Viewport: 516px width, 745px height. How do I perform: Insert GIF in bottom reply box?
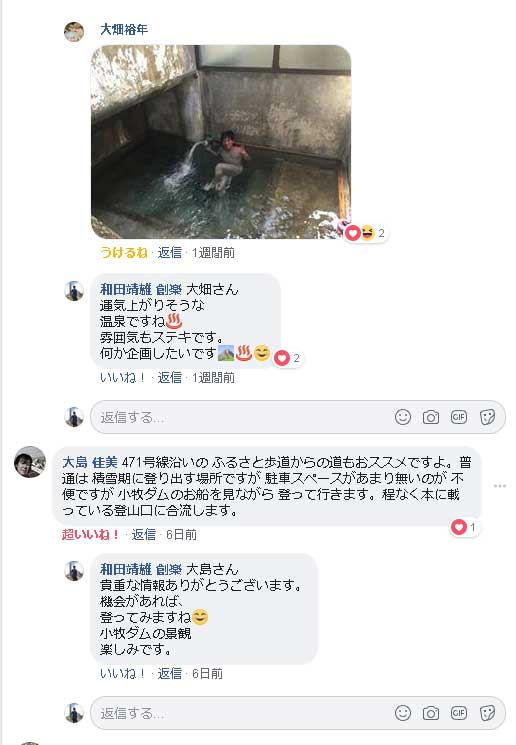[459, 713]
